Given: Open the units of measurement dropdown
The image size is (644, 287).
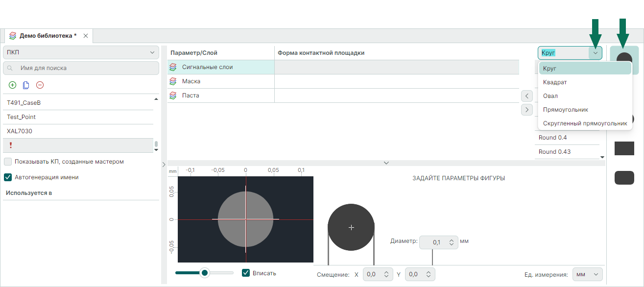Looking at the screenshot, I should point(587,274).
